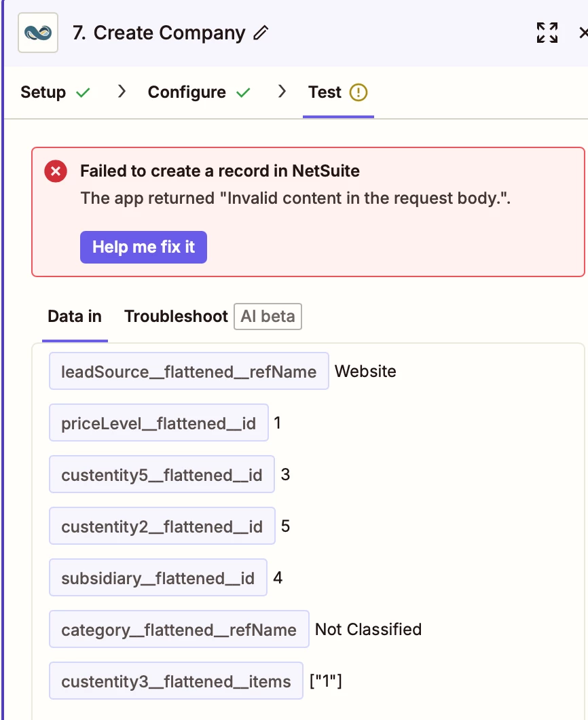Click value 4 beside subsidiary__flattened__id
The width and height of the screenshot is (588, 720).
(278, 577)
